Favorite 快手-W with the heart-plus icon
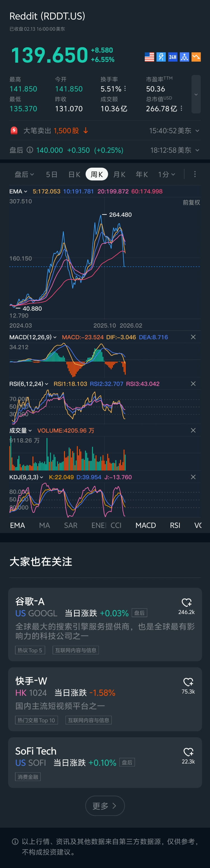The width and height of the screenshot is (210, 868). click(188, 682)
